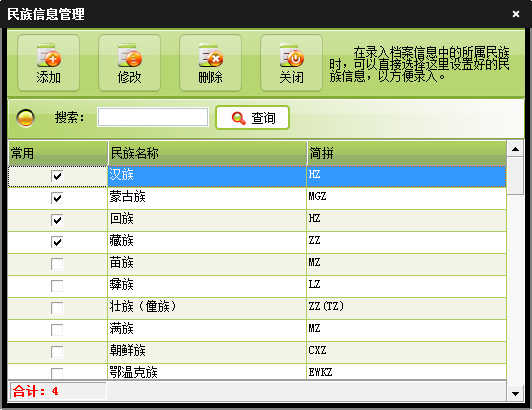Click the 添加 add icon button
532x410 pixels.
(49, 63)
